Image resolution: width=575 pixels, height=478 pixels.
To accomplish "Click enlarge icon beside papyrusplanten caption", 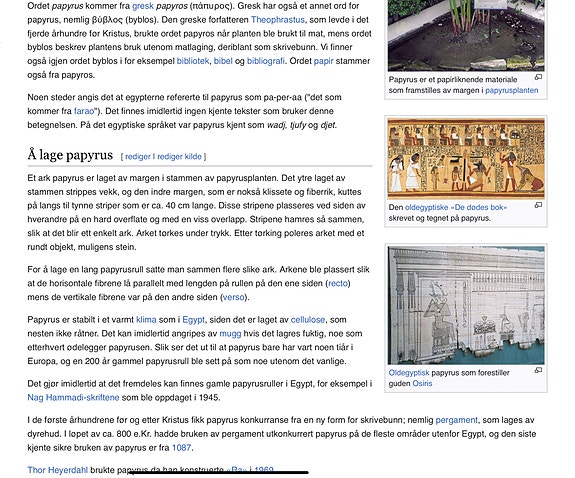I will [x=538, y=77].
